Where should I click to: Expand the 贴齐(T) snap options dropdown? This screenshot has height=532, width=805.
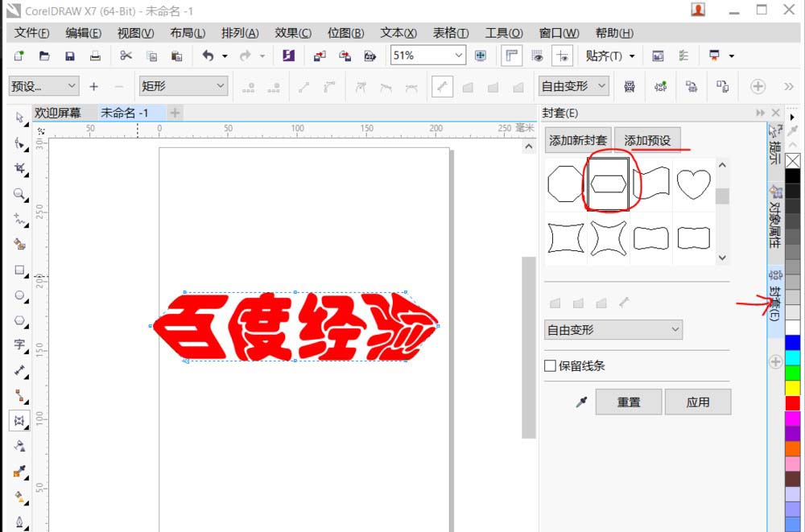tap(633, 56)
